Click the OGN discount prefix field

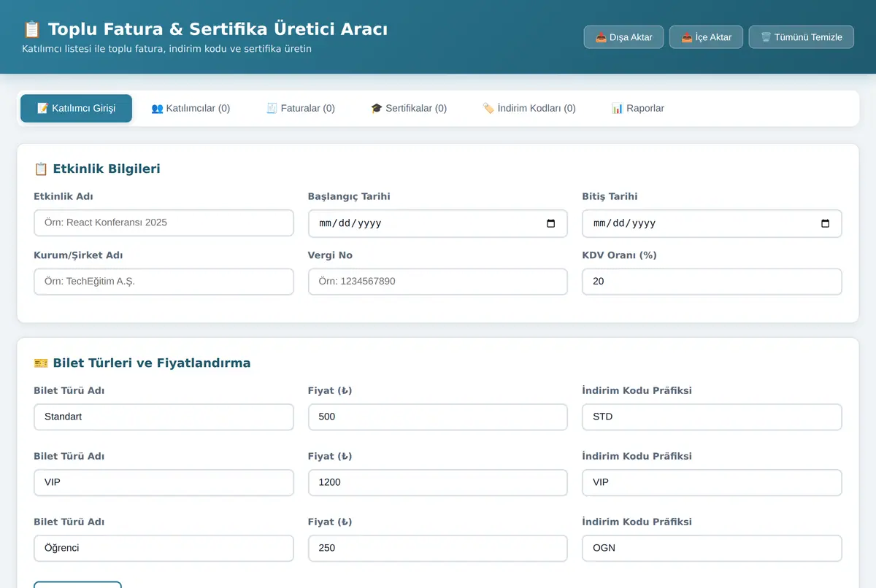click(x=712, y=548)
